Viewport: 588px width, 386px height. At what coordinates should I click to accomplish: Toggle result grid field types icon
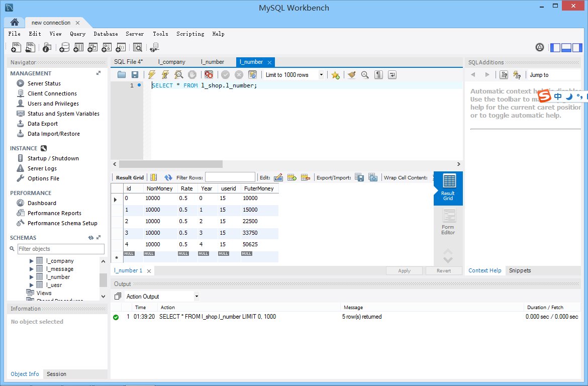(x=154, y=177)
